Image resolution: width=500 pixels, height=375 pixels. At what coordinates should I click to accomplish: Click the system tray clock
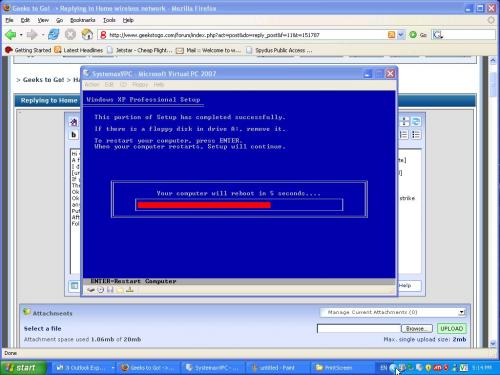pos(482,368)
